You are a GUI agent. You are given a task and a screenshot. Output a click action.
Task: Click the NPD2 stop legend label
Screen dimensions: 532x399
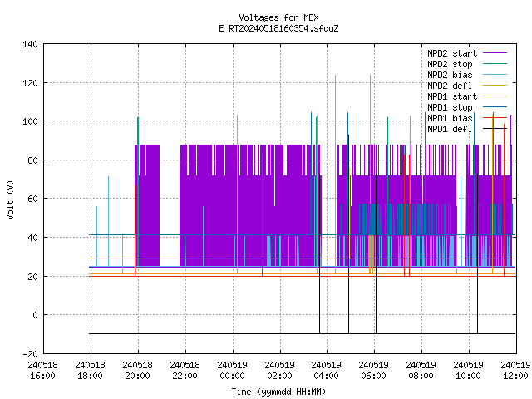coord(450,64)
